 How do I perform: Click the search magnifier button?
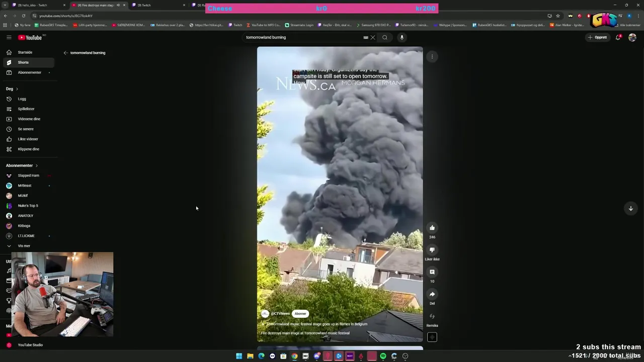(385, 37)
